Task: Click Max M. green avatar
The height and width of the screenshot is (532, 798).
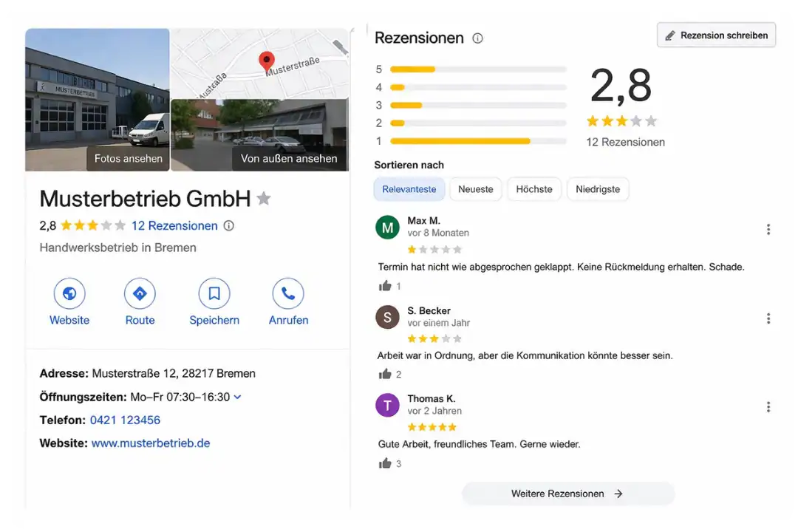Action: [387, 228]
